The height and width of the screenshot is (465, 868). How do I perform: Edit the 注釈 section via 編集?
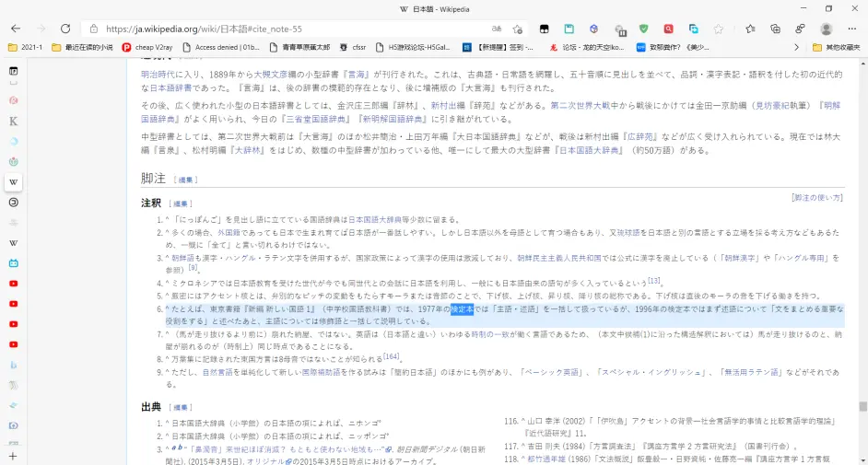pos(181,204)
